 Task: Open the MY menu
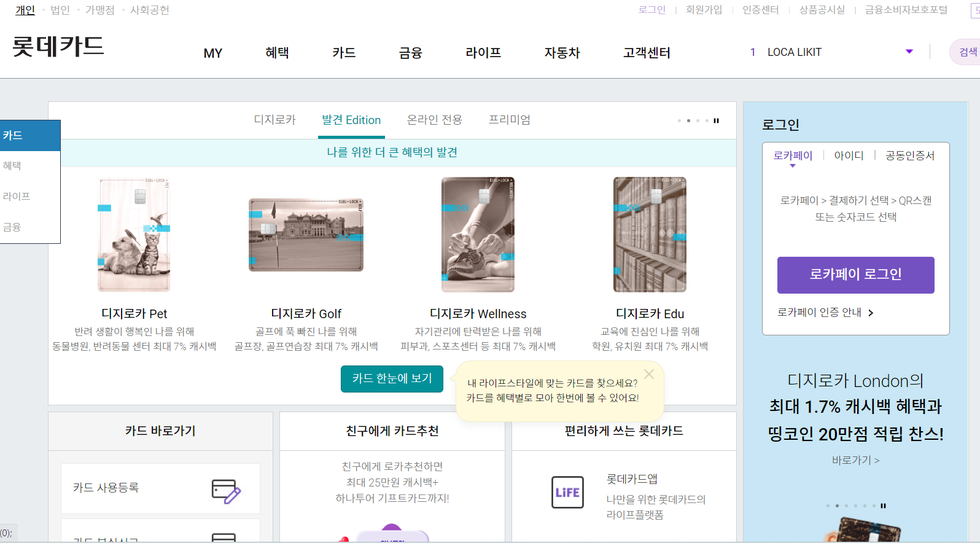[212, 53]
